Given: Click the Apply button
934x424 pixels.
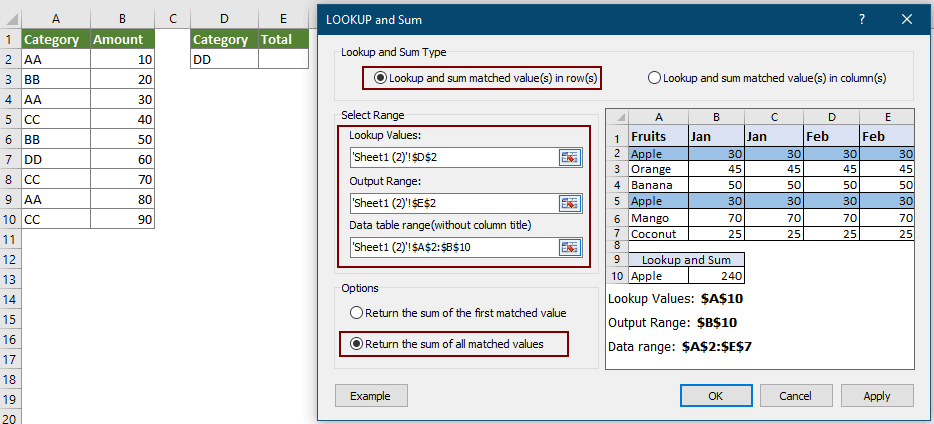Looking at the screenshot, I should click(x=876, y=396).
